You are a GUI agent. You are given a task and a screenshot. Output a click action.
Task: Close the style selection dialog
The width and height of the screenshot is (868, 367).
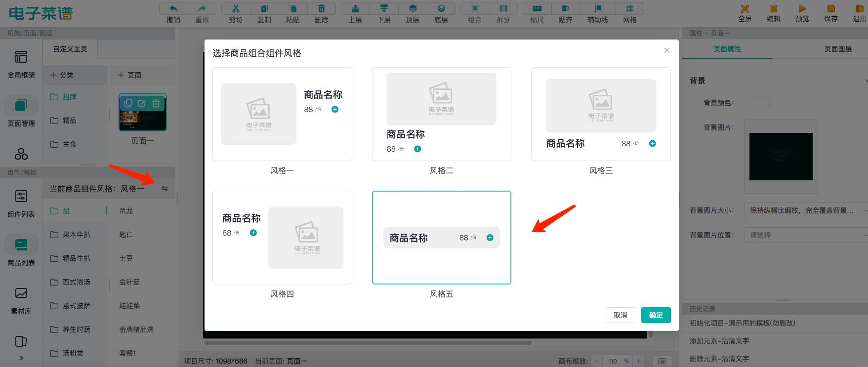tap(667, 50)
